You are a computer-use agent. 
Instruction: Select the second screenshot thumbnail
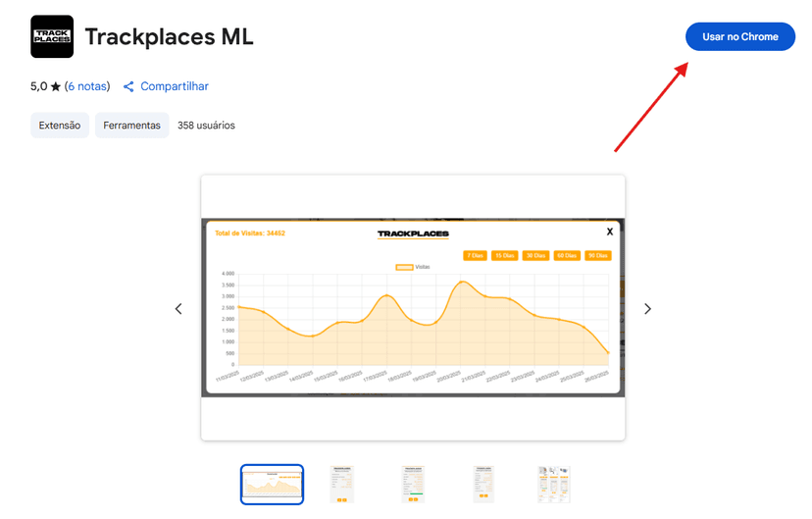pos(342,485)
